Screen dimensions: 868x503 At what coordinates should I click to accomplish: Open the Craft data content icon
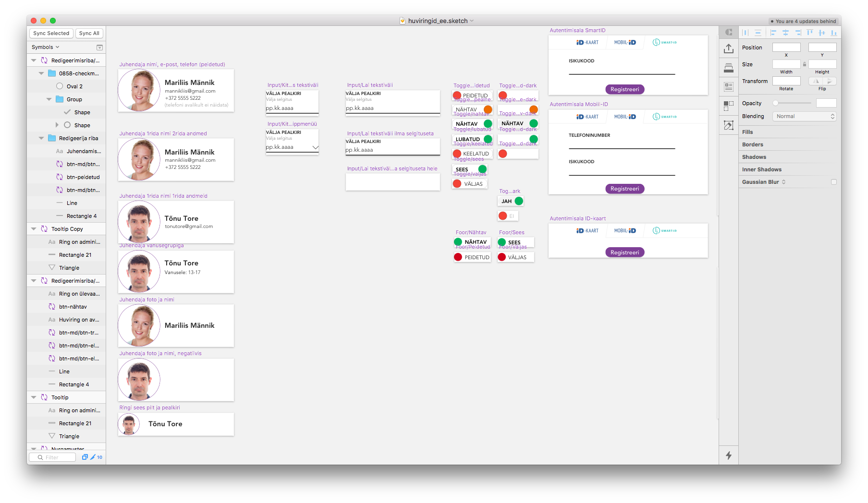click(x=729, y=86)
